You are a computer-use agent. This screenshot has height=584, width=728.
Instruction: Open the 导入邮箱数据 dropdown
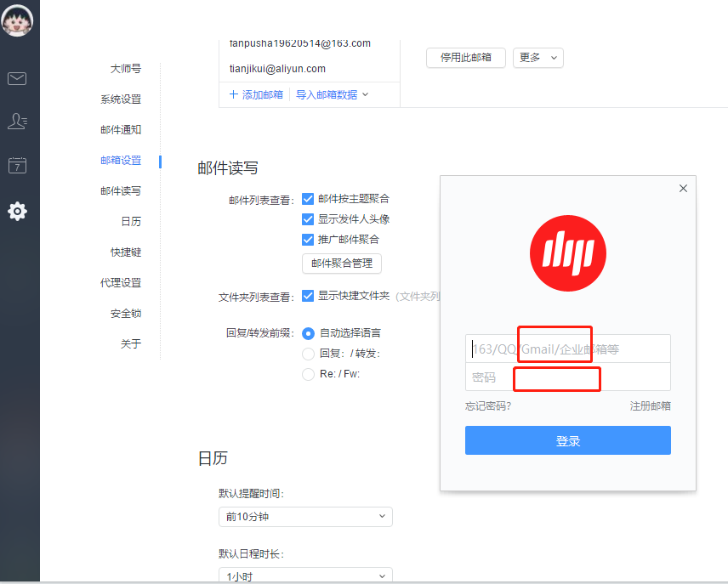tap(332, 94)
